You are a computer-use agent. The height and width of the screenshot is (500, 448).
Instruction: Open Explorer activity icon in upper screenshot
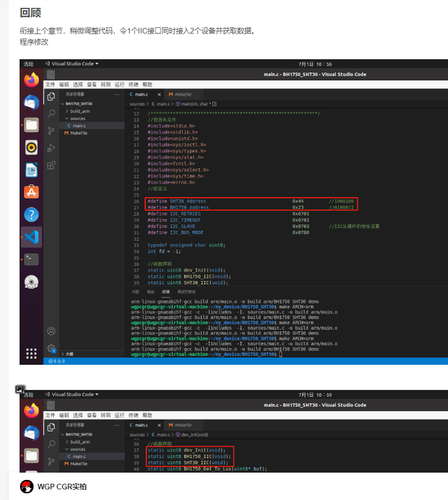(51, 96)
